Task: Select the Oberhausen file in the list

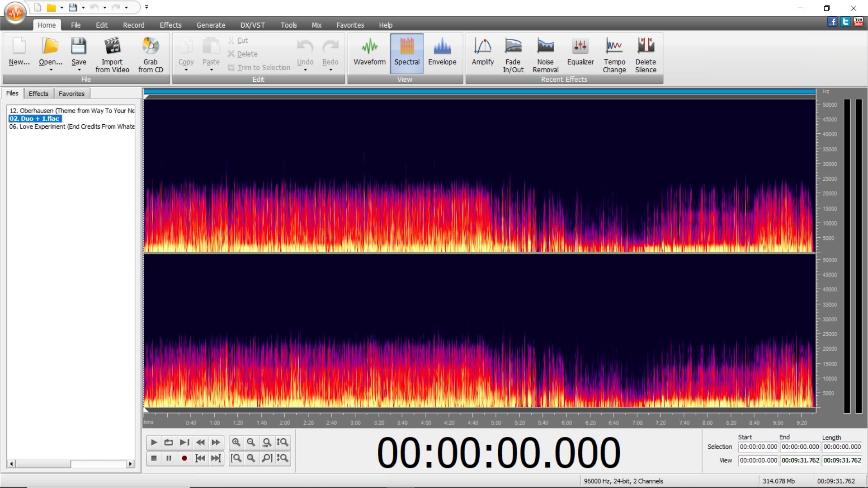Action: coord(72,111)
